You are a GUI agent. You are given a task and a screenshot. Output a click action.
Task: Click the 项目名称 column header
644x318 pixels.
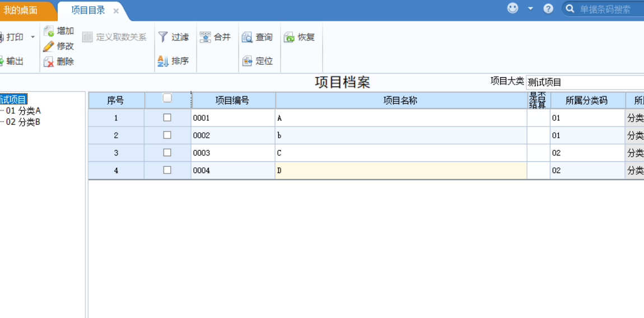pos(401,101)
